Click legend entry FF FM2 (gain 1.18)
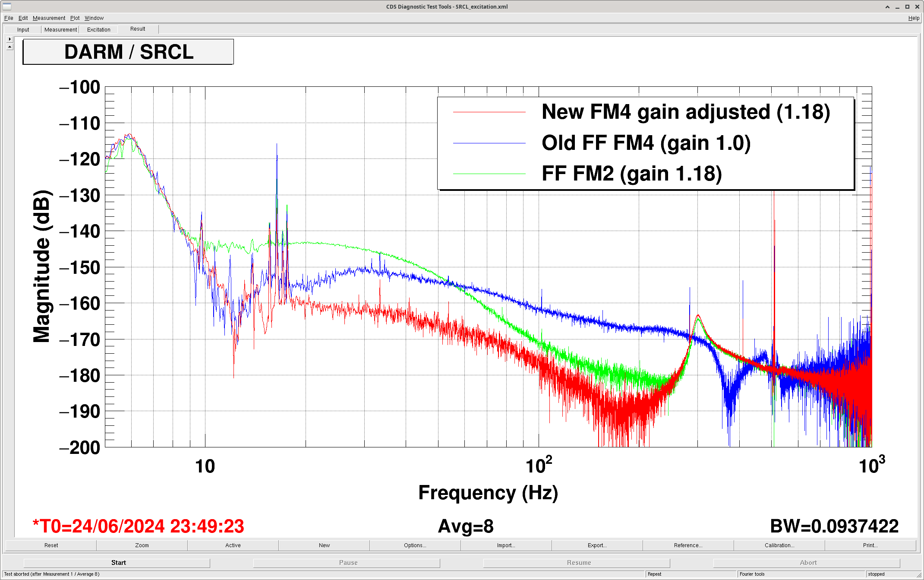The image size is (924, 580). click(x=632, y=174)
